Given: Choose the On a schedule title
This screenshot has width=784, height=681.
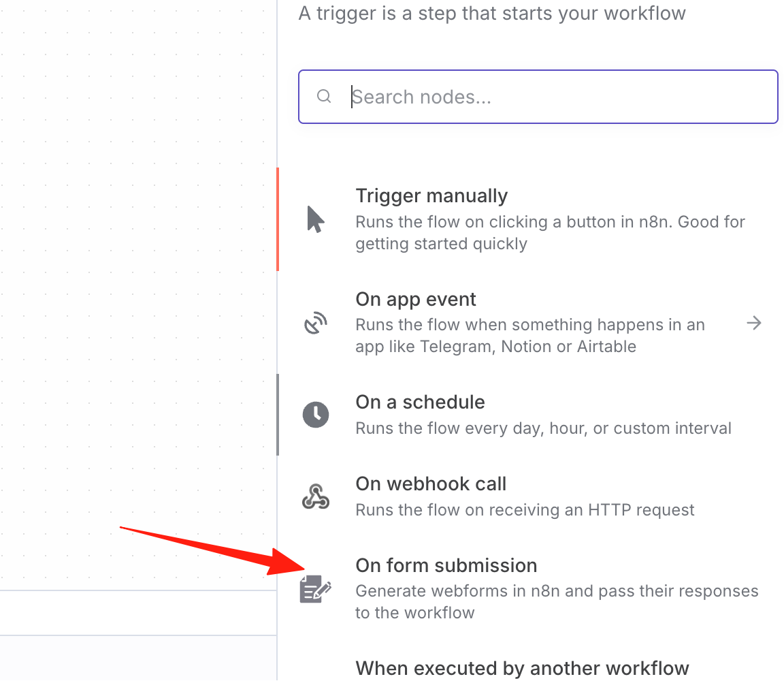Looking at the screenshot, I should (420, 402).
